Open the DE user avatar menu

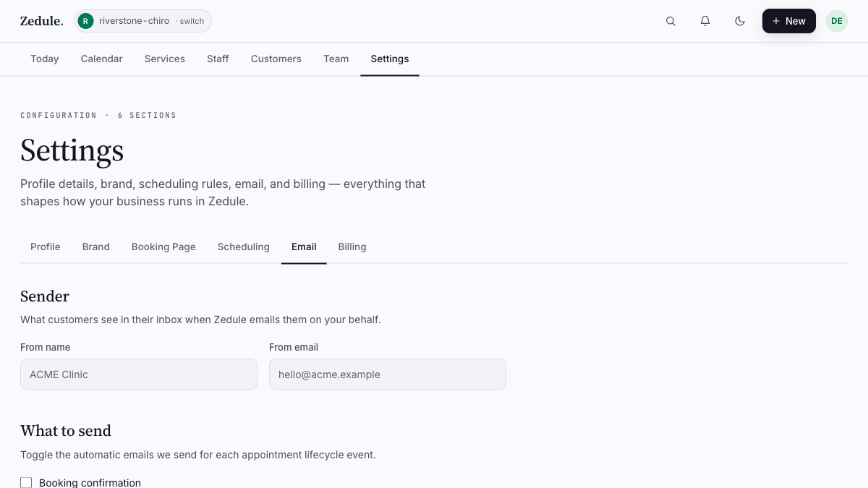(837, 21)
